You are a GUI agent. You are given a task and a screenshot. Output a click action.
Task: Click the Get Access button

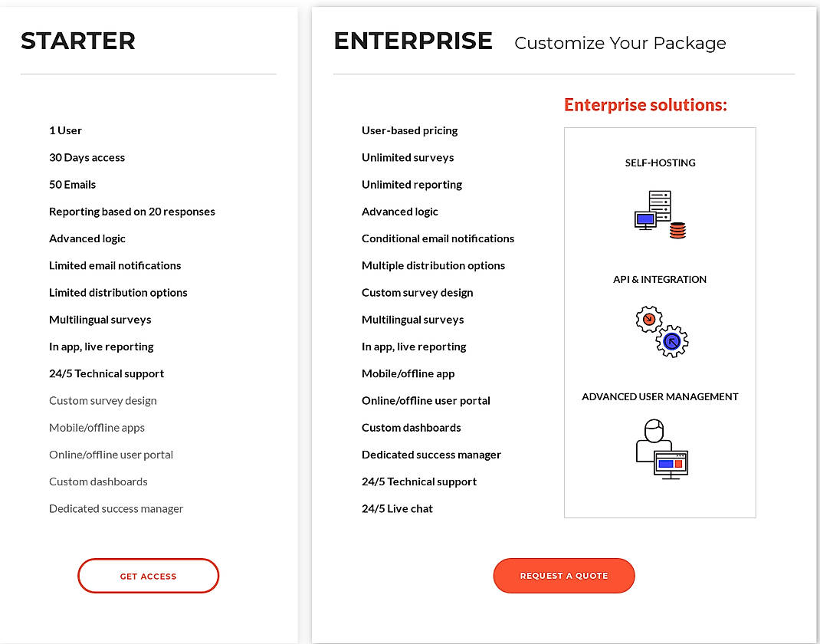click(148, 576)
